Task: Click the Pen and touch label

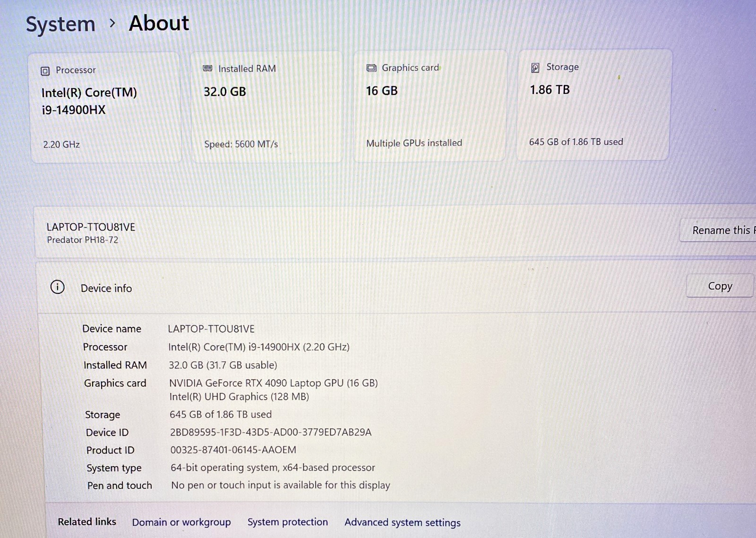Action: coord(120,486)
